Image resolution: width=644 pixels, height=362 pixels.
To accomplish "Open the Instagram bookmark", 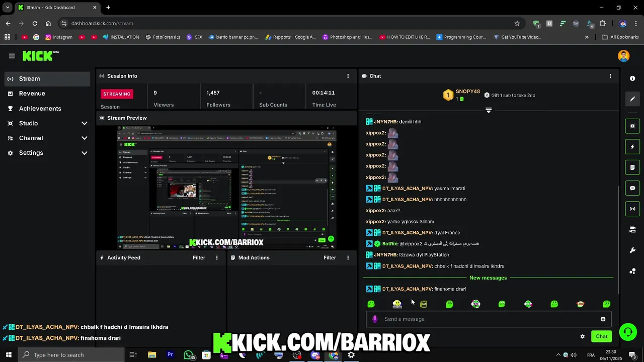I will point(59,37).
